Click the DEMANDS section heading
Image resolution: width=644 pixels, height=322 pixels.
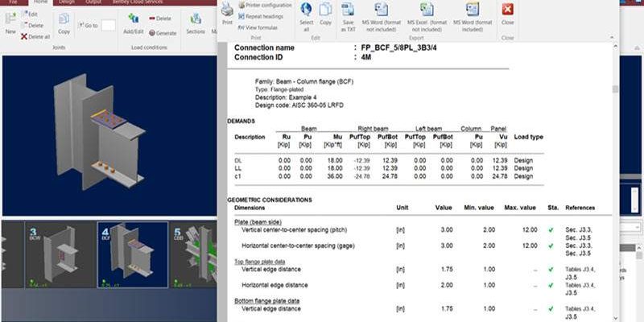point(241,122)
